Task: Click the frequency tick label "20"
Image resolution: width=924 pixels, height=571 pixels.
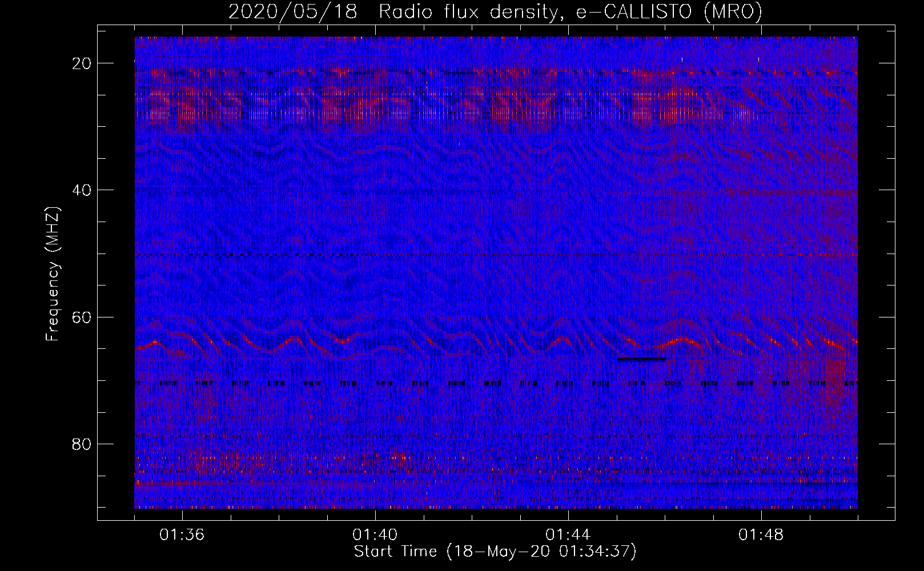Action: [x=82, y=63]
